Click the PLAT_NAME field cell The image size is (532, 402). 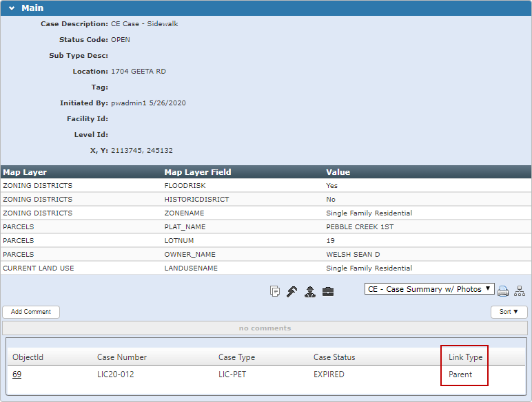[185, 226]
